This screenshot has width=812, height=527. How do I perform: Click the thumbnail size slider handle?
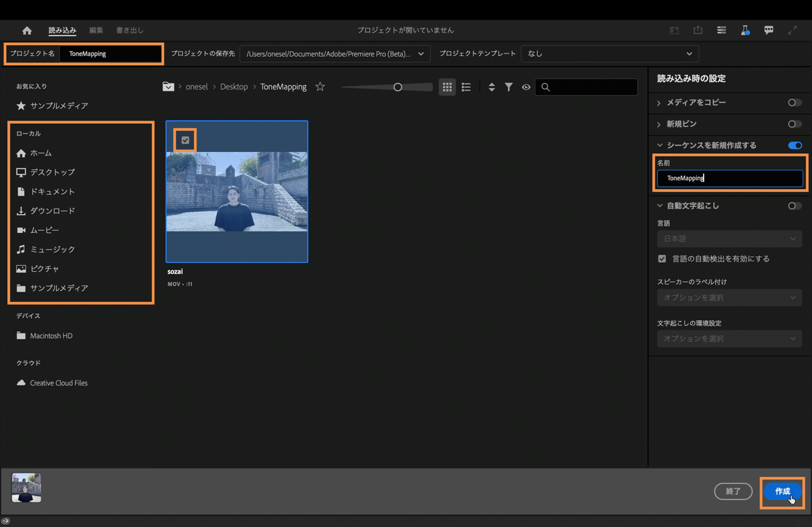398,87
